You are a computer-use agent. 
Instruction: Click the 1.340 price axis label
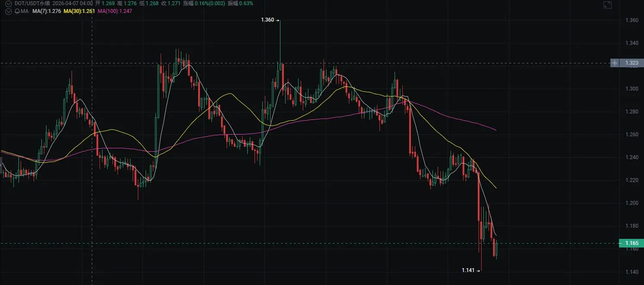tap(632, 43)
